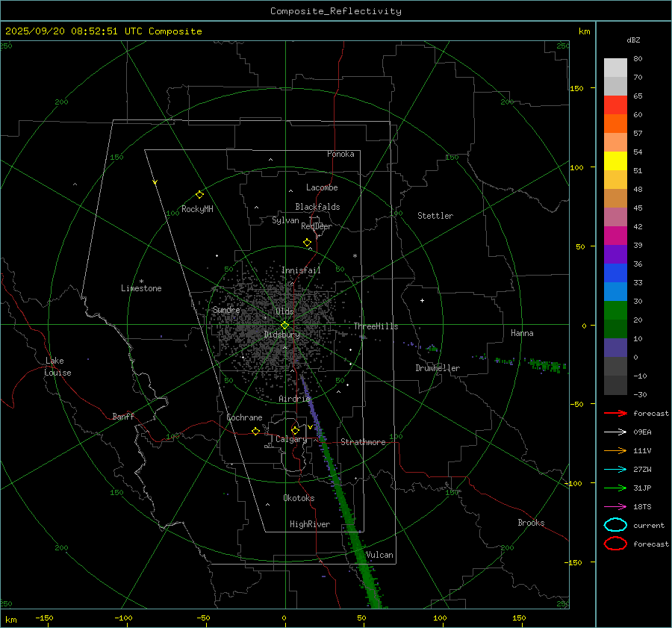
Task: Select the Strathmore label on the map
Action: click(363, 442)
